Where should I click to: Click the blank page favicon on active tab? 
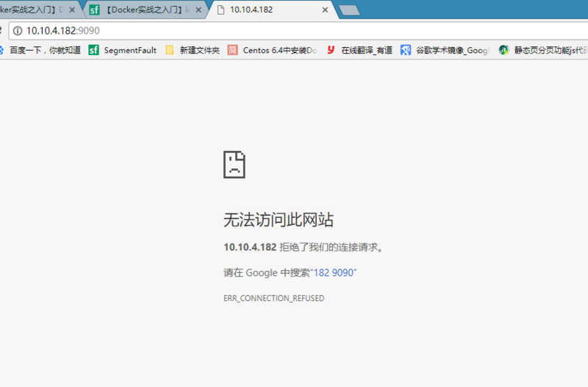[x=221, y=10]
